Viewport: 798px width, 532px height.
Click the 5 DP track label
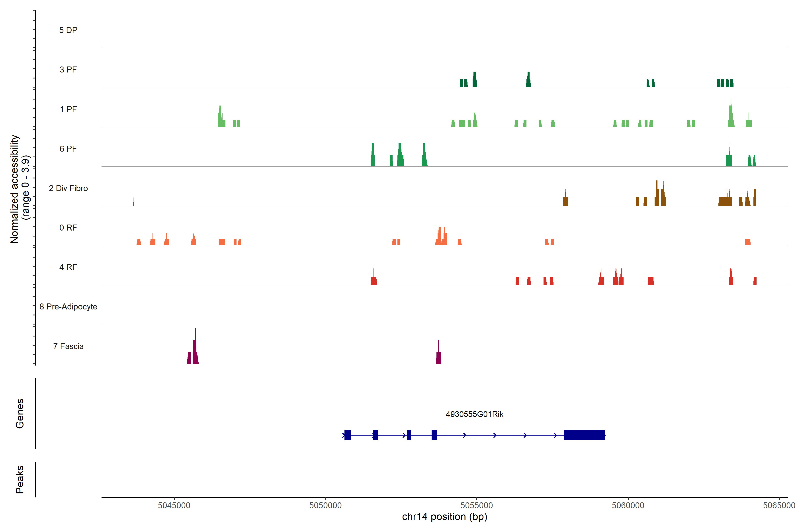pos(68,30)
